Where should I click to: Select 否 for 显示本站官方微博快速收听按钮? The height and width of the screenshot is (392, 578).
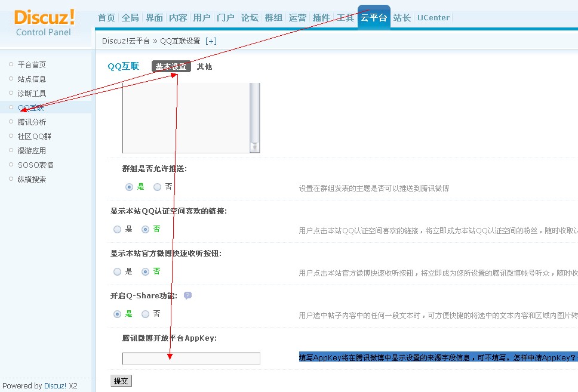[145, 272]
